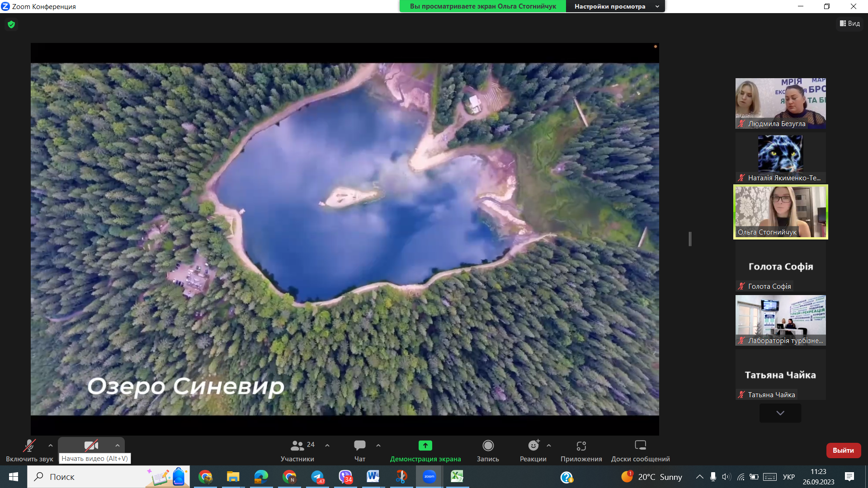868x488 pixels.
Task: Open the Chat panel
Action: point(360,446)
